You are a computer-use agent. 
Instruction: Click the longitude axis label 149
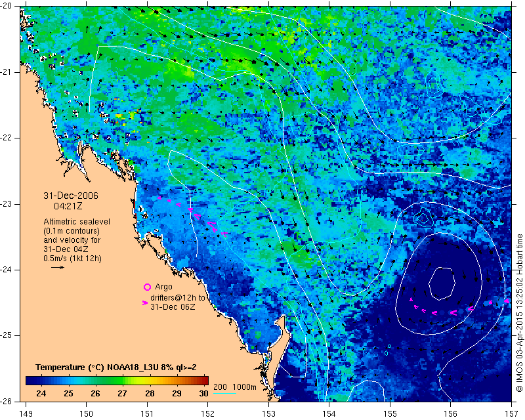coord(26,414)
